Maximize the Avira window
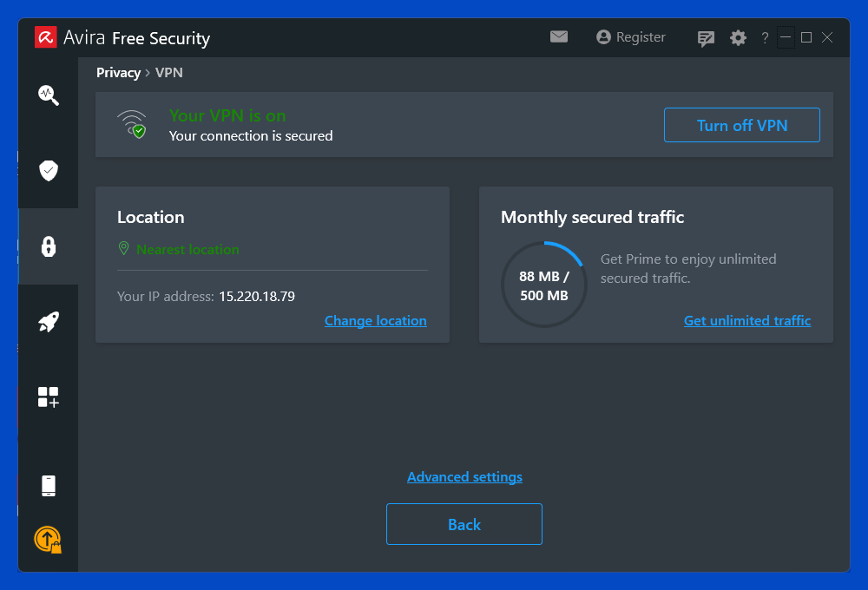Screen dimensions: 868x590 click(x=806, y=37)
